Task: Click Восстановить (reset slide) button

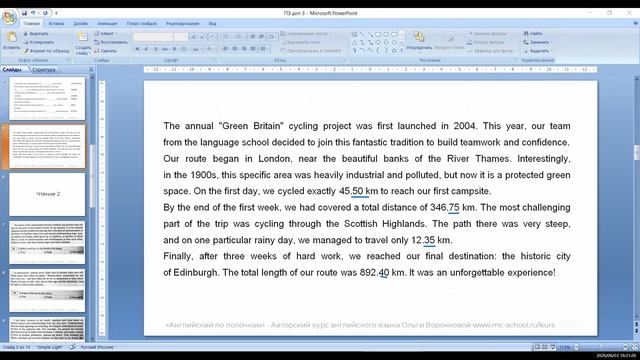Action: click(111, 42)
